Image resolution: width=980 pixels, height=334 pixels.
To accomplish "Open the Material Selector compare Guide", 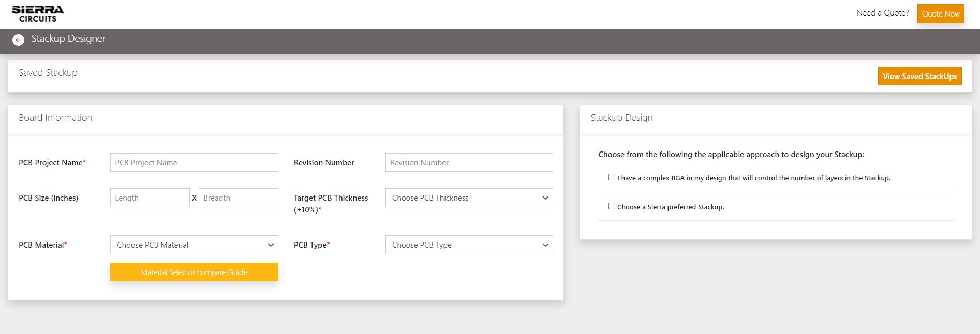I will (194, 272).
